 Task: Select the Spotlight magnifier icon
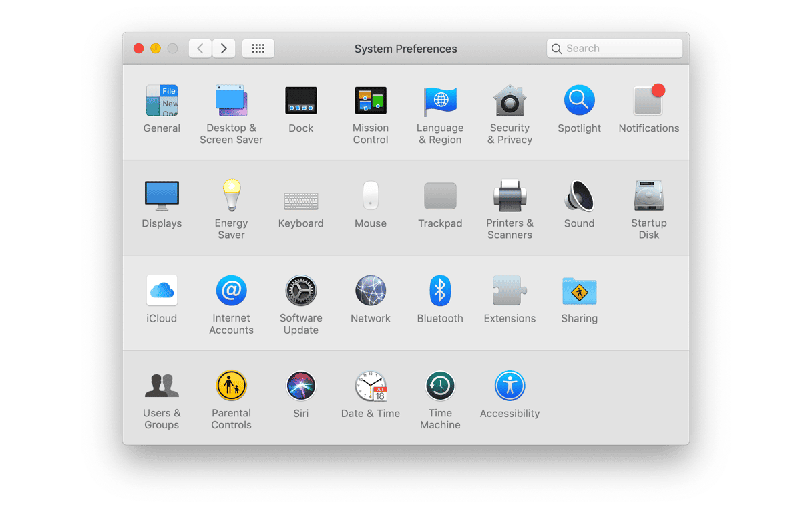579,101
